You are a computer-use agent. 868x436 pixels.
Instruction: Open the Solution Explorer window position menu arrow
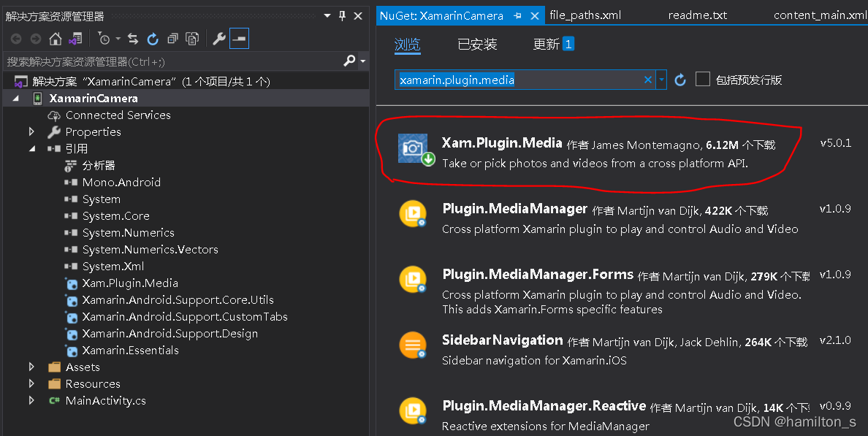coord(327,15)
